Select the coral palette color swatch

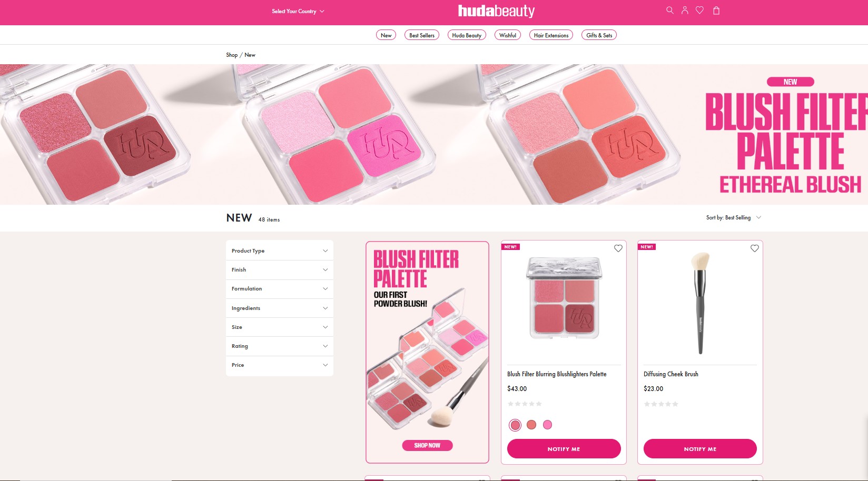(x=531, y=425)
